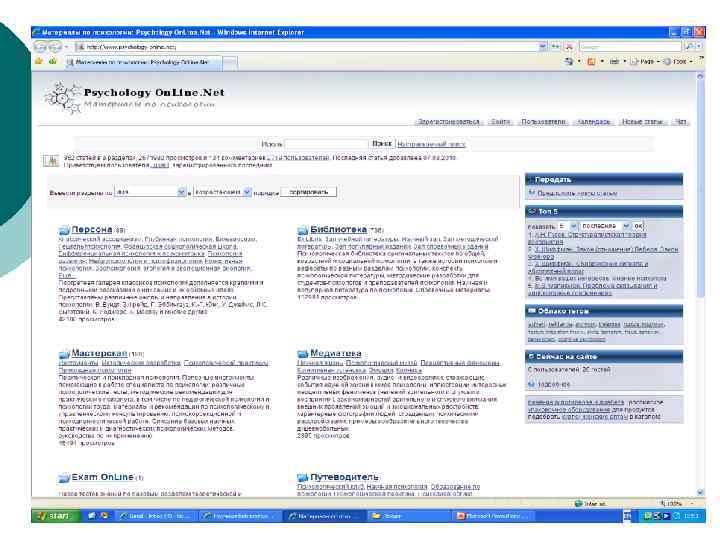Click the browser toolbar search box
The width and height of the screenshot is (720, 540).
631,46
